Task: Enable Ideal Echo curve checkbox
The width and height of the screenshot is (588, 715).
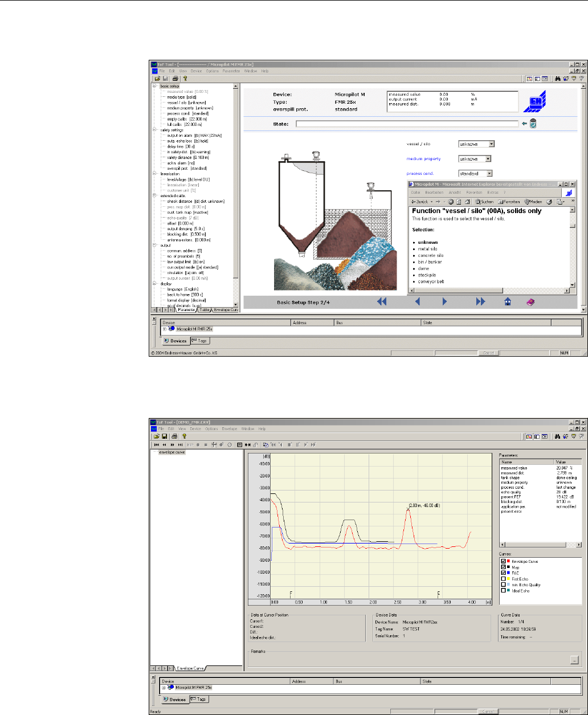Action: click(503, 590)
